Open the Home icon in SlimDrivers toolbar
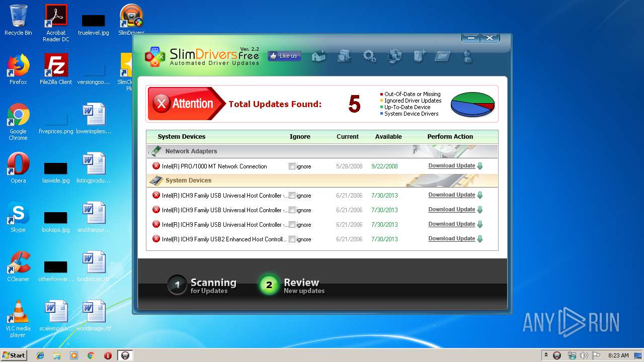Viewport: 644px width, 362px height. 318,56
